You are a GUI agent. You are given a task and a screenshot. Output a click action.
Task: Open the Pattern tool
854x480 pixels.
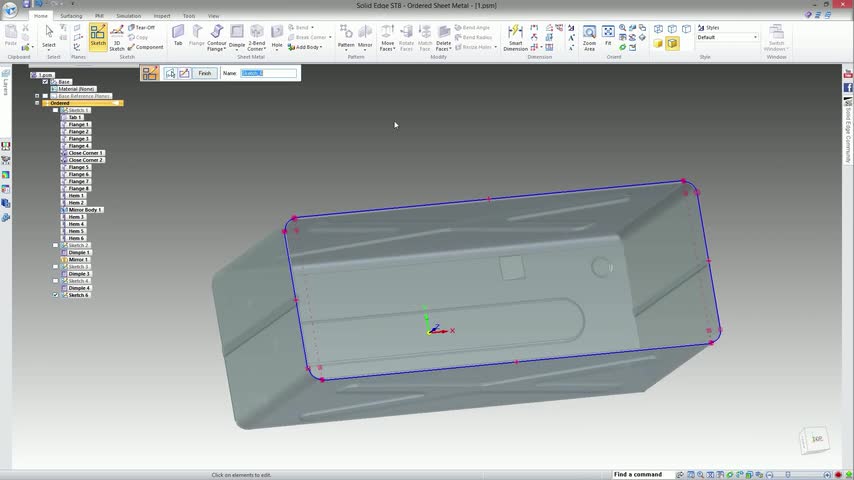[346, 36]
